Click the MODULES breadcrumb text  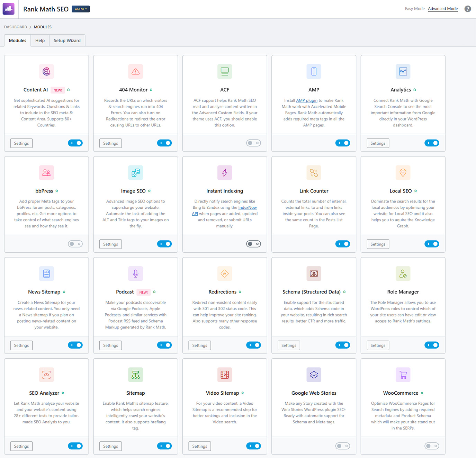(x=43, y=27)
